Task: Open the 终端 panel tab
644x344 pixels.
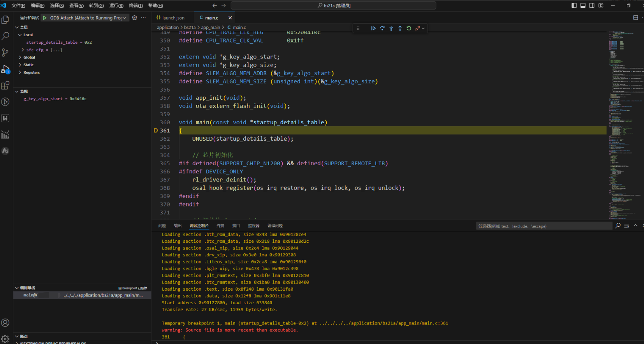Action: pyautogui.click(x=220, y=226)
